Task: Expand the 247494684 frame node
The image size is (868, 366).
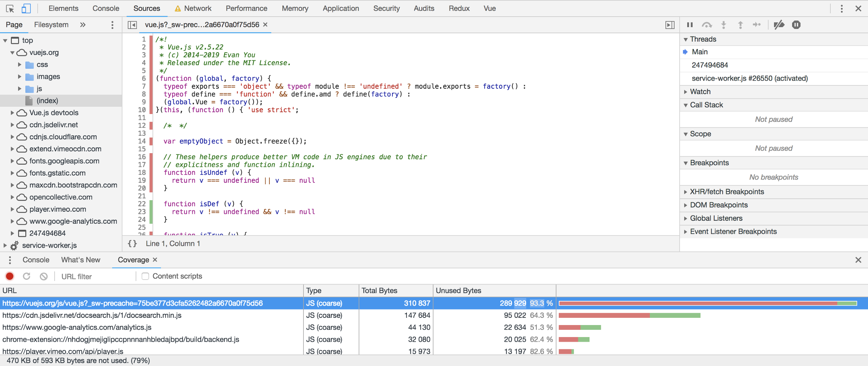Action: coord(12,234)
